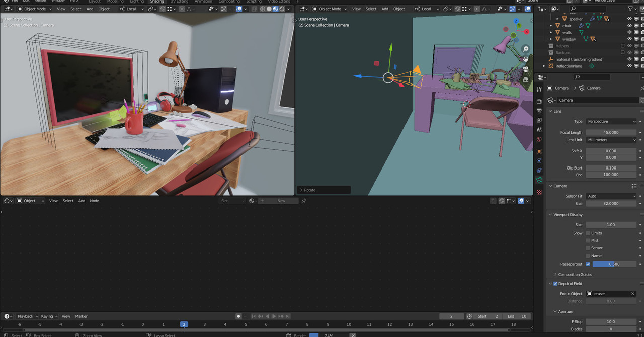The height and width of the screenshot is (337, 644).
Task: Toggle X-ray in left viewport header
Action: click(x=254, y=9)
